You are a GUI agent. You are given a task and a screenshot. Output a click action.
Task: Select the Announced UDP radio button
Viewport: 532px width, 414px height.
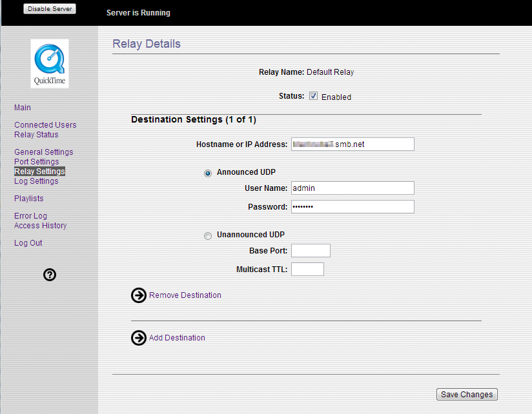[208, 173]
